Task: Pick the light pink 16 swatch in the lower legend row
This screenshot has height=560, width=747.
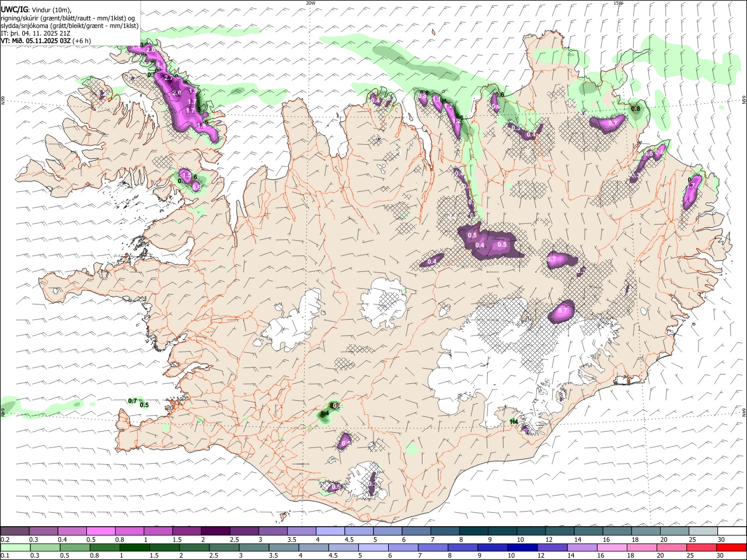Action: (x=612, y=548)
